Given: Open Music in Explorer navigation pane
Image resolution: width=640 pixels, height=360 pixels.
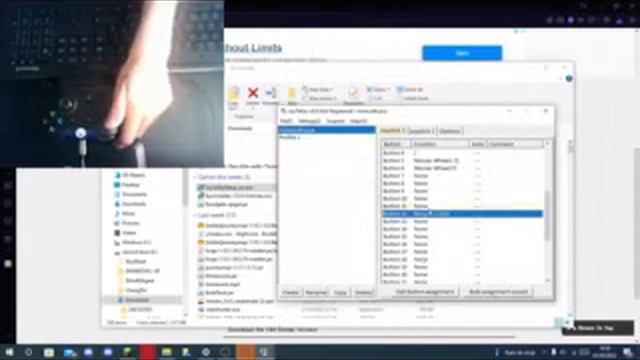Looking at the screenshot, I should click(x=125, y=213).
